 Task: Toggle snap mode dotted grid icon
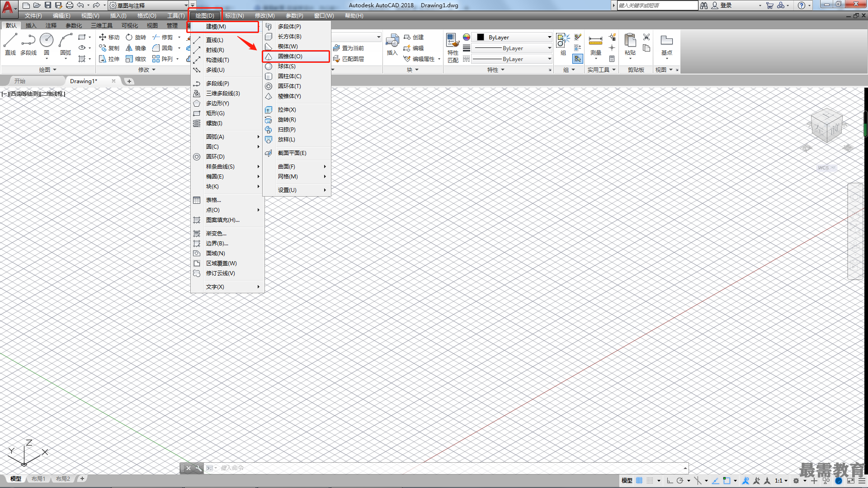pos(650,480)
